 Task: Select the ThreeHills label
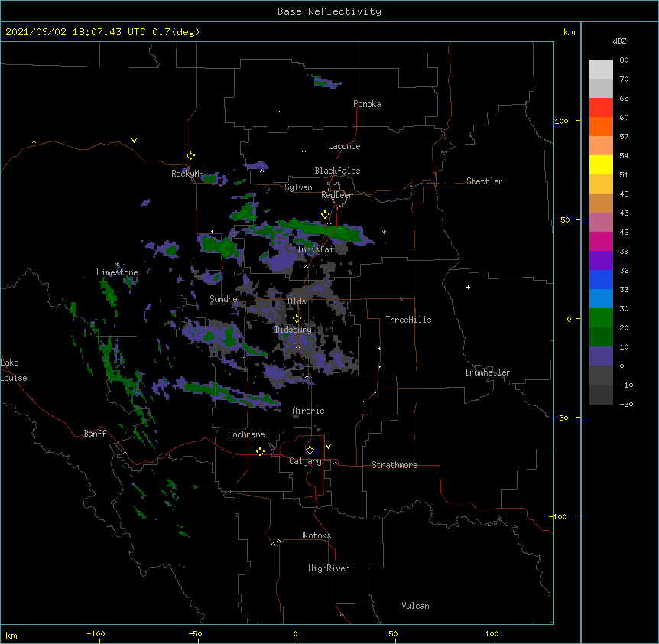(408, 320)
